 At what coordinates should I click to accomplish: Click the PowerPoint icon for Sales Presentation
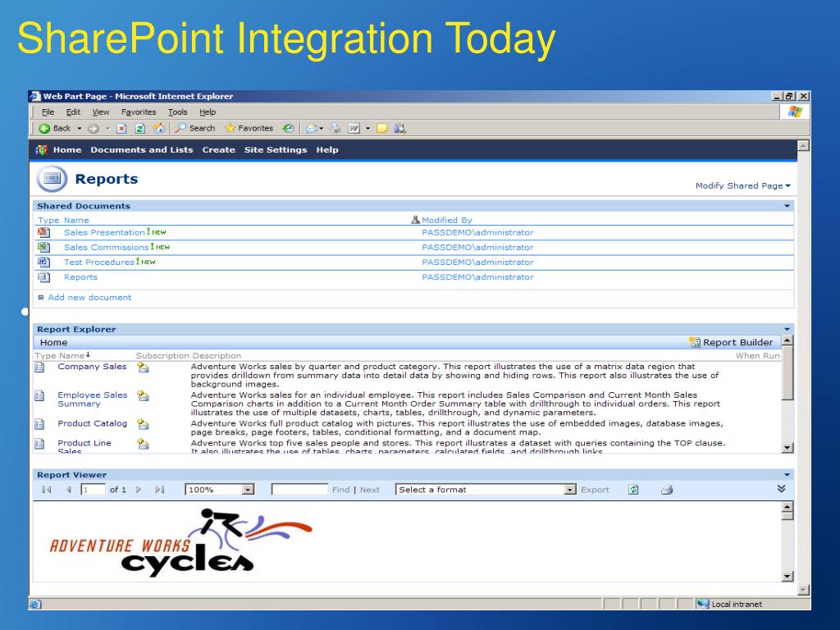pyautogui.click(x=44, y=232)
